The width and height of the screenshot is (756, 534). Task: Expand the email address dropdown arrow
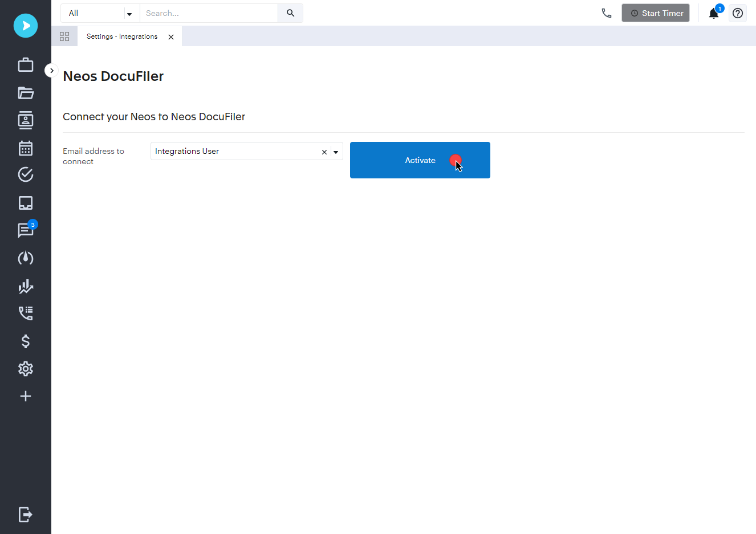[x=336, y=152]
